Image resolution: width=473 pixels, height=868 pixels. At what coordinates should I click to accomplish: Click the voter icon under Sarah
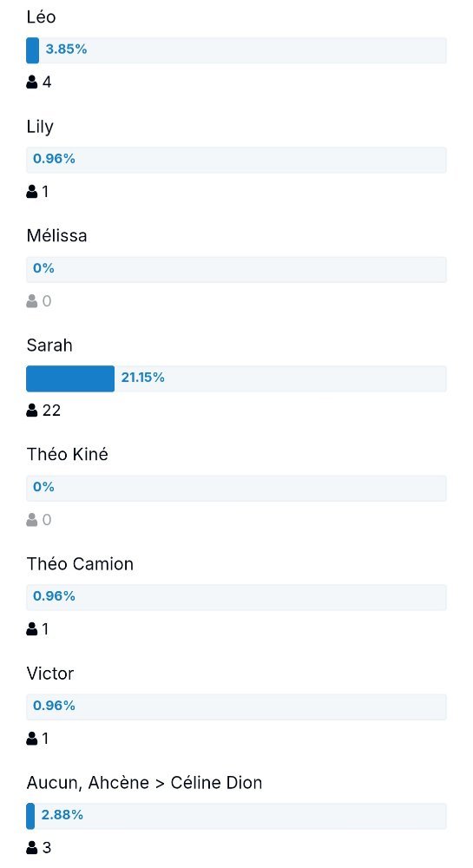(x=32, y=411)
